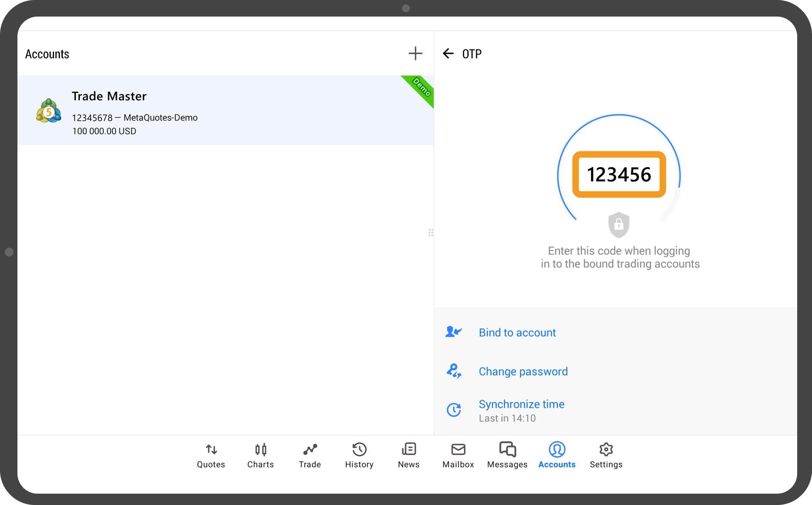This screenshot has height=505, width=812.
Task: Open the Trade tab
Action: tap(310, 455)
